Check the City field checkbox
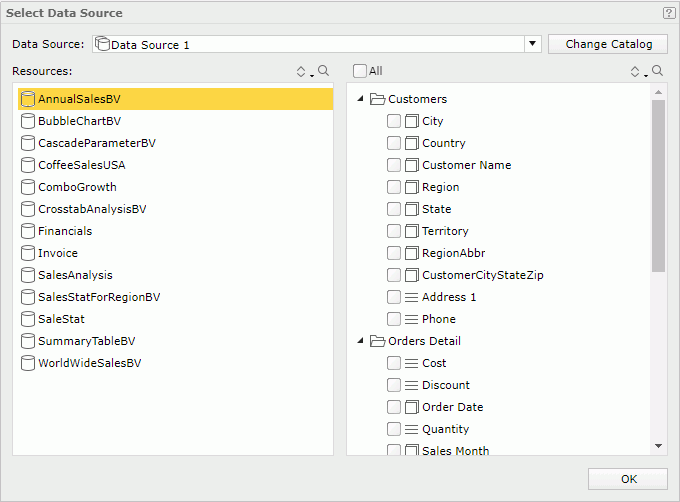680x502 pixels. [x=394, y=121]
